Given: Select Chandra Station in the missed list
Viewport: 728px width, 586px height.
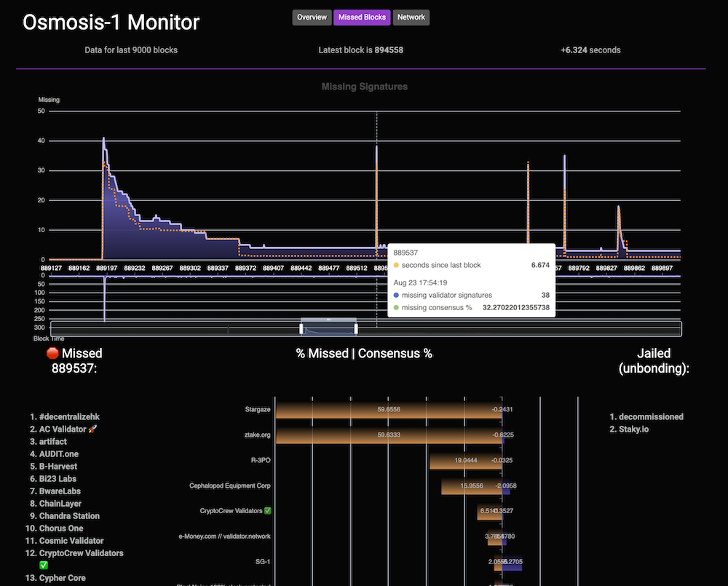Looking at the screenshot, I should (70, 516).
